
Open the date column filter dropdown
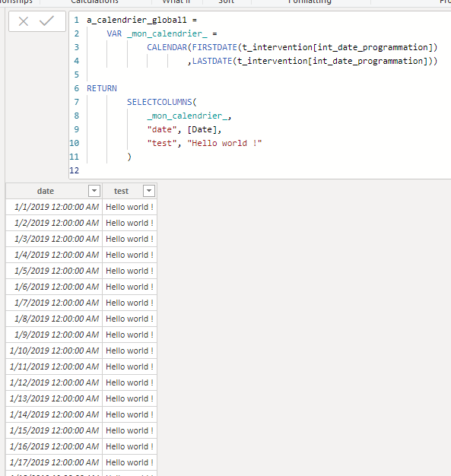coord(94,191)
